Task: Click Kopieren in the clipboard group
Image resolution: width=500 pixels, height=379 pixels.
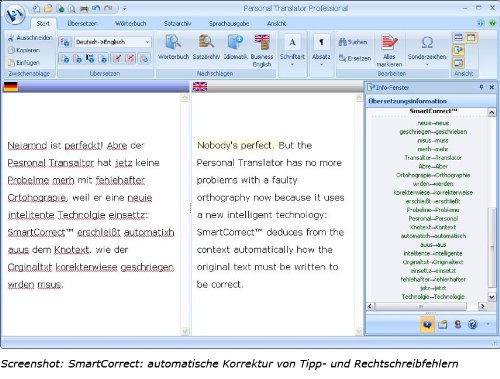Action: tap(24, 50)
